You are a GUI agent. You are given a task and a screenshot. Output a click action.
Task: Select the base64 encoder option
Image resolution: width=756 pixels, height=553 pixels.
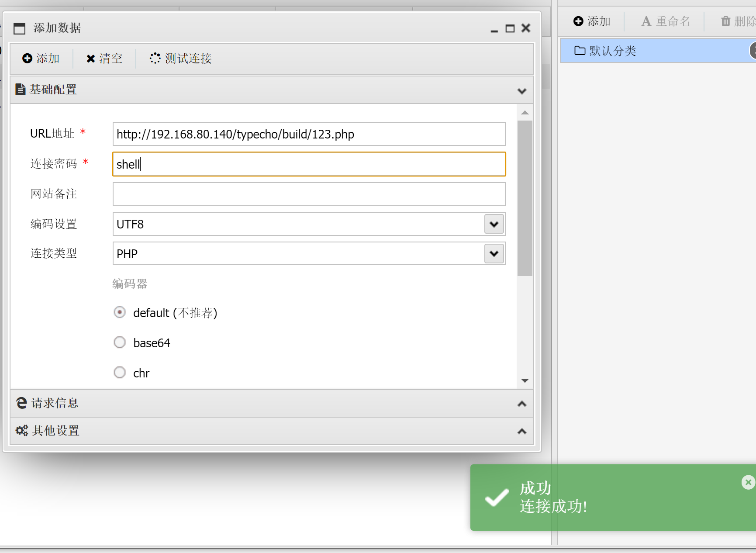coord(120,342)
